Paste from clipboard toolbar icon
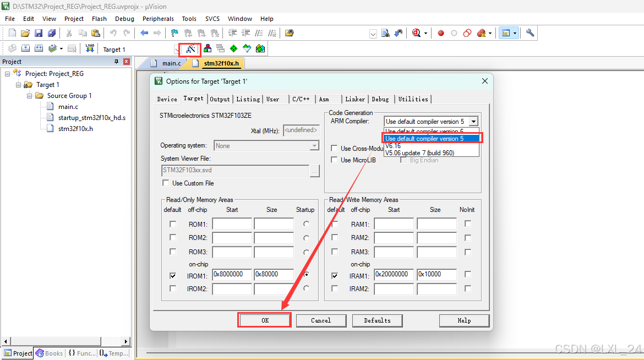This screenshot has width=644, height=360. [x=95, y=33]
